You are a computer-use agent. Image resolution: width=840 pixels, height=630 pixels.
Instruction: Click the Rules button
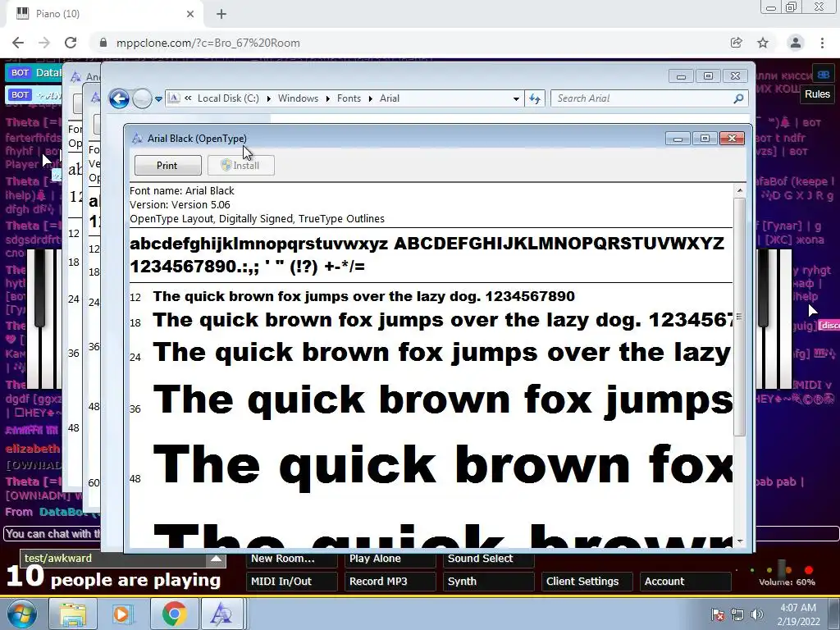coord(817,94)
